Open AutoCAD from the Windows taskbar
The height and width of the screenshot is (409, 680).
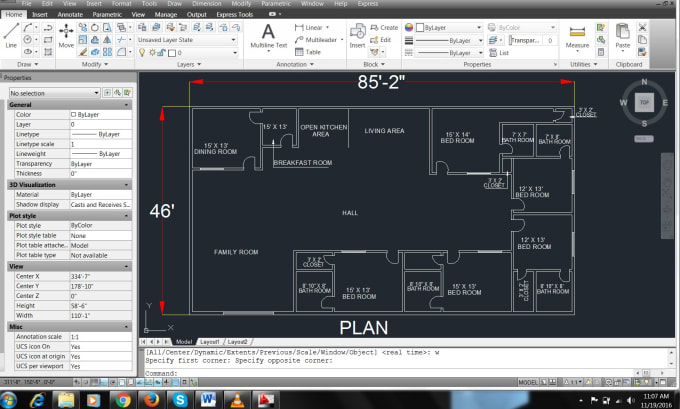coord(265,399)
